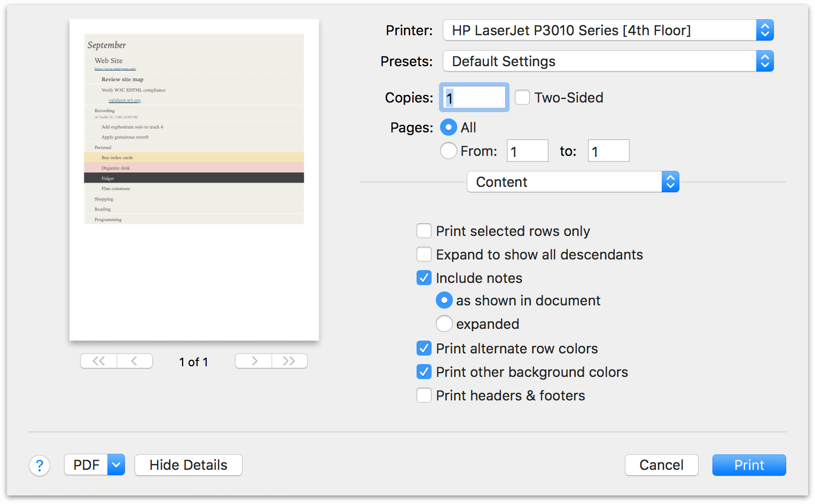
Task: Open the PDF dropdown arrow
Action: 116,465
